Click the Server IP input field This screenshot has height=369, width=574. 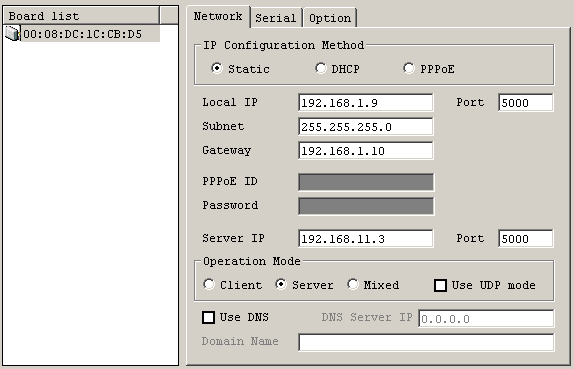click(x=366, y=239)
